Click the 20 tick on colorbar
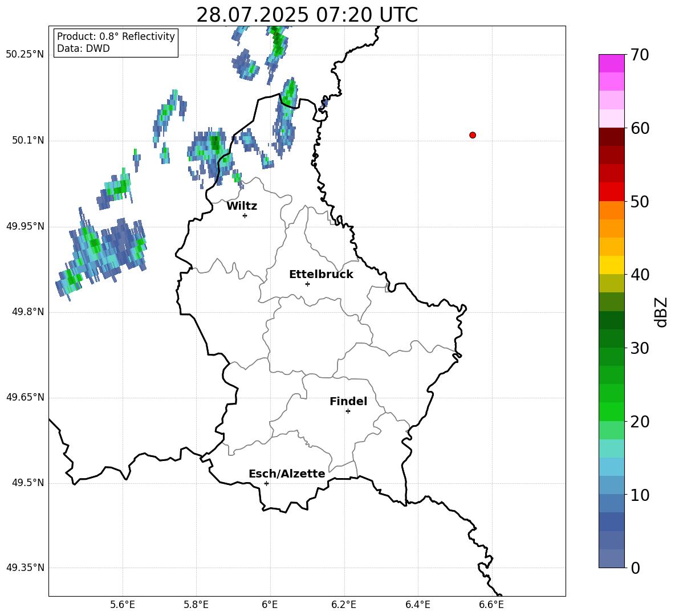Image resolution: width=675 pixels, height=616 pixels. coord(640,422)
